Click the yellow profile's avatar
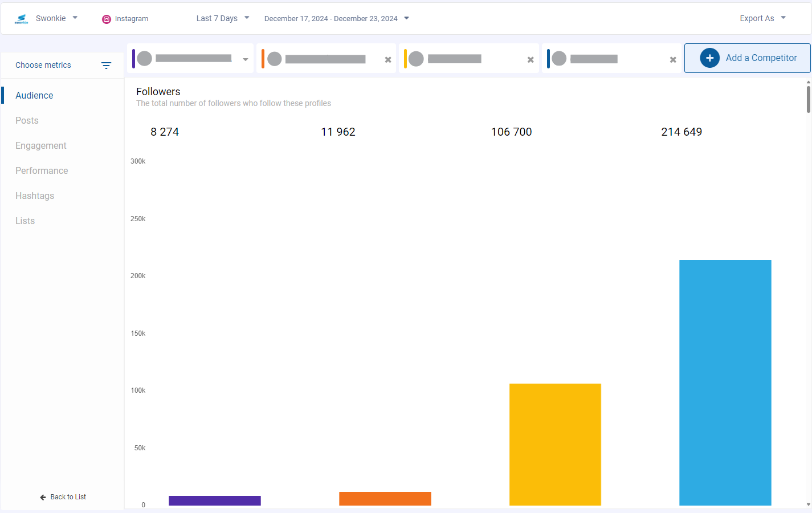 [417, 59]
